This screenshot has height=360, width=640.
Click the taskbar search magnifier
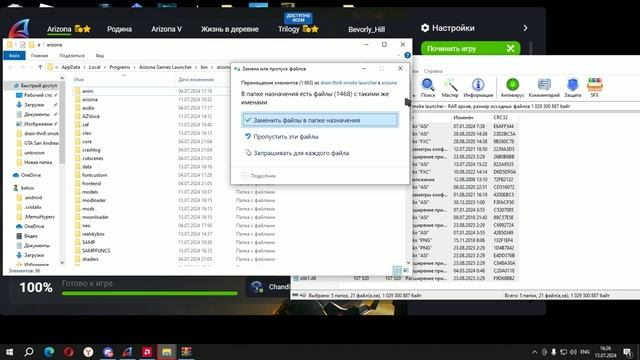coord(29,351)
